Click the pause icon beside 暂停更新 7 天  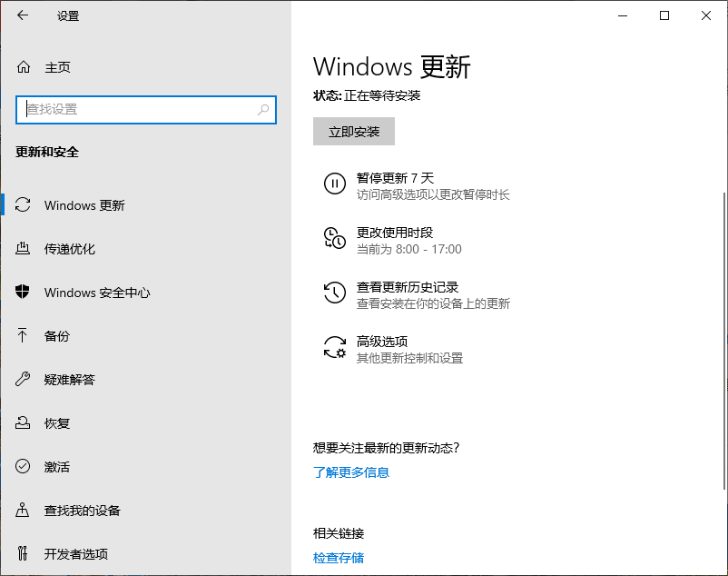coord(335,184)
